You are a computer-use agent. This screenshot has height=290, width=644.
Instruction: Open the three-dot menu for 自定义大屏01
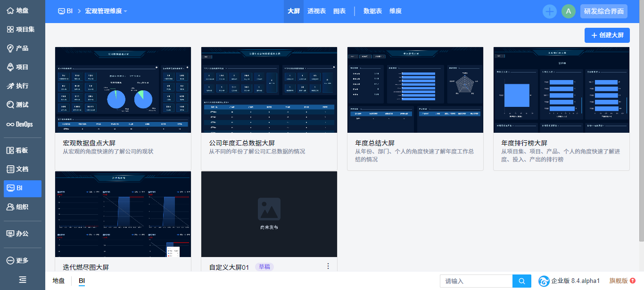point(328,266)
